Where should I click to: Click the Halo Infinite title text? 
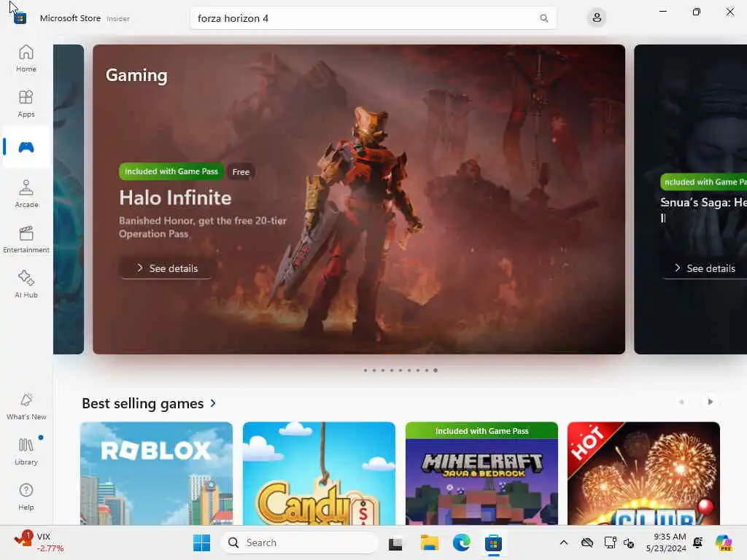[x=175, y=198]
